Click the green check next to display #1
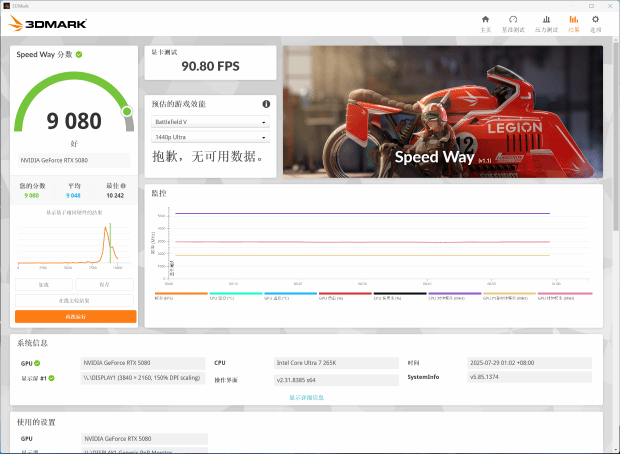The image size is (620, 454). [x=51, y=378]
